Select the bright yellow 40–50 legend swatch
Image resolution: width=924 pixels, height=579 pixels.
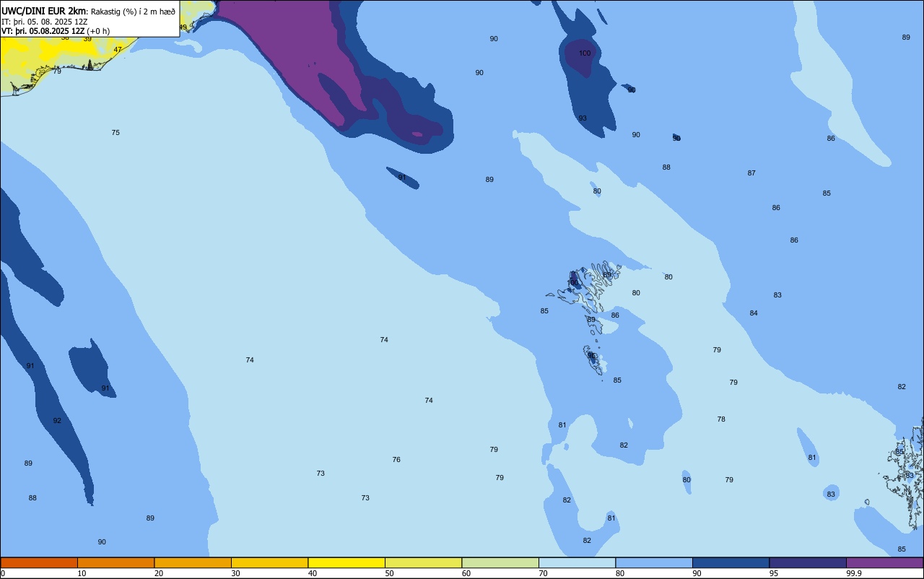click(346, 562)
